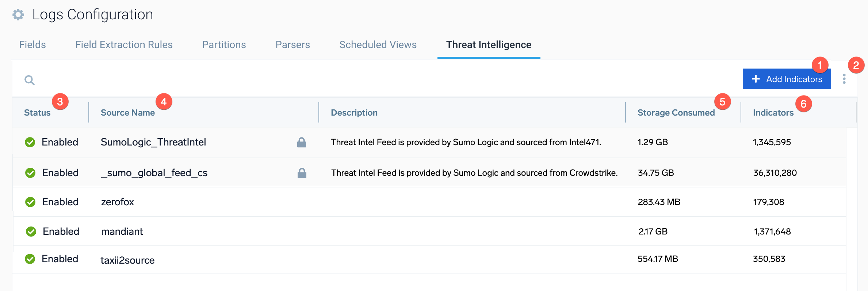The image size is (868, 291).
Task: Sort by Storage Consumed column header
Action: [676, 113]
